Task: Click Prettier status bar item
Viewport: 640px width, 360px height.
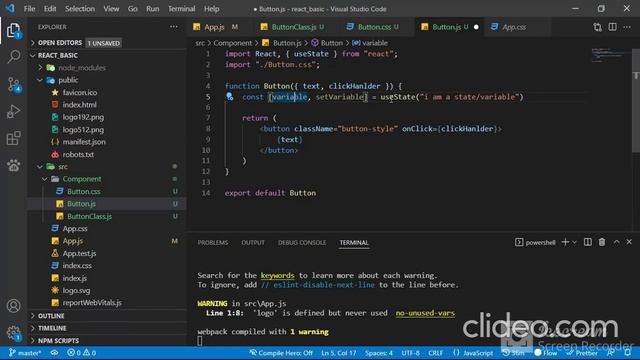Action: click(582, 353)
